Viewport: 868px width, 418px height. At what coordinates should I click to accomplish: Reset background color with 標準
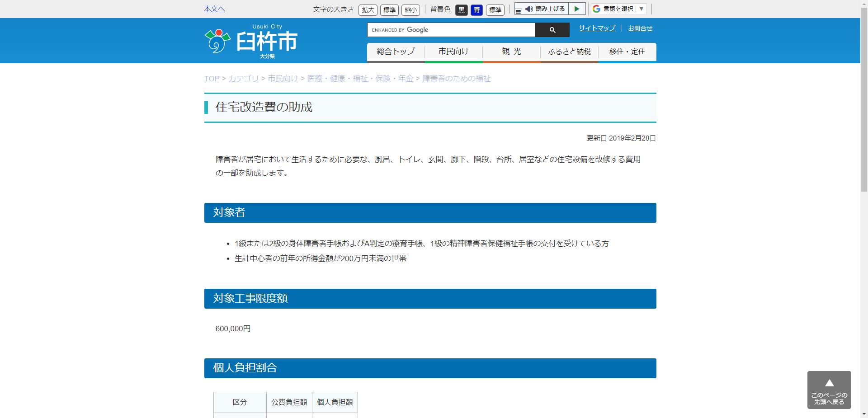(x=495, y=10)
